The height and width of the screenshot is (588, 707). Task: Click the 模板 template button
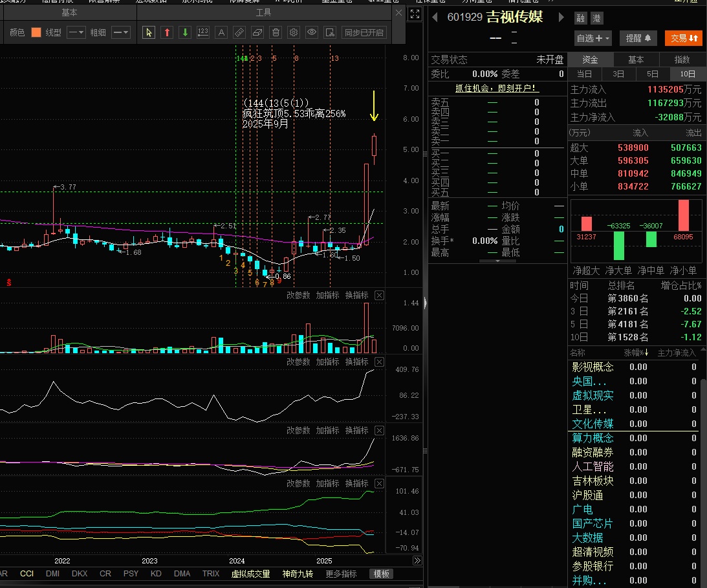[x=381, y=574]
